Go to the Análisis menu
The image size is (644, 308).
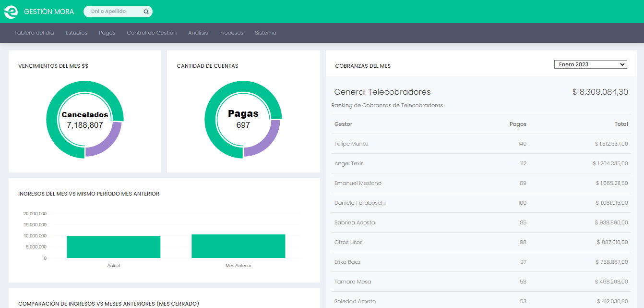pos(198,33)
